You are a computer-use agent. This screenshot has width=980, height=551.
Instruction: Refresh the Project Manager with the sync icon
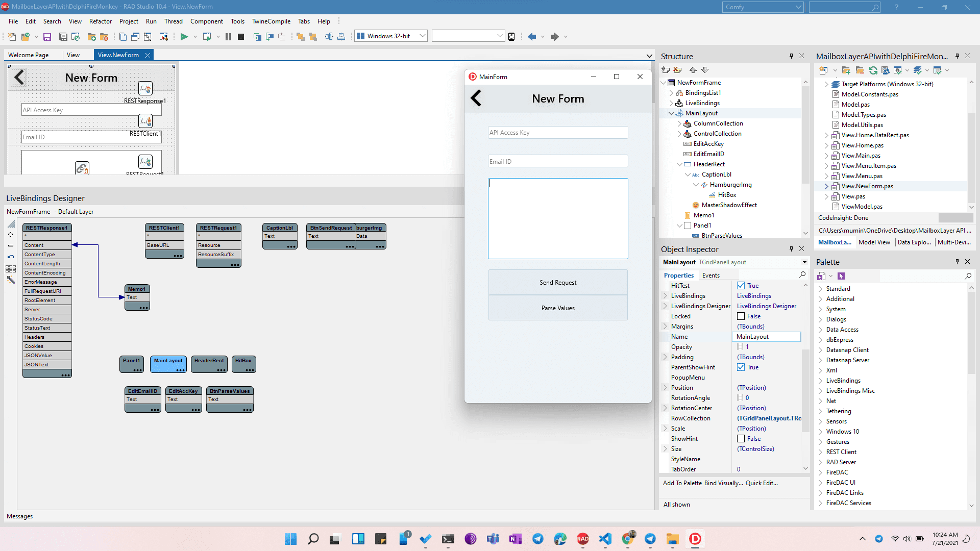pyautogui.click(x=873, y=70)
